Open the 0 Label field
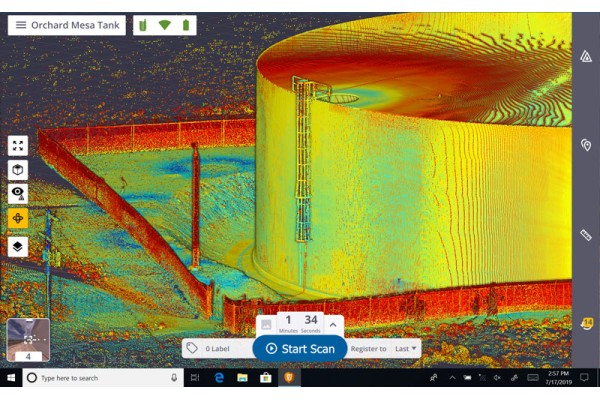This screenshot has width=600, height=400. click(218, 348)
